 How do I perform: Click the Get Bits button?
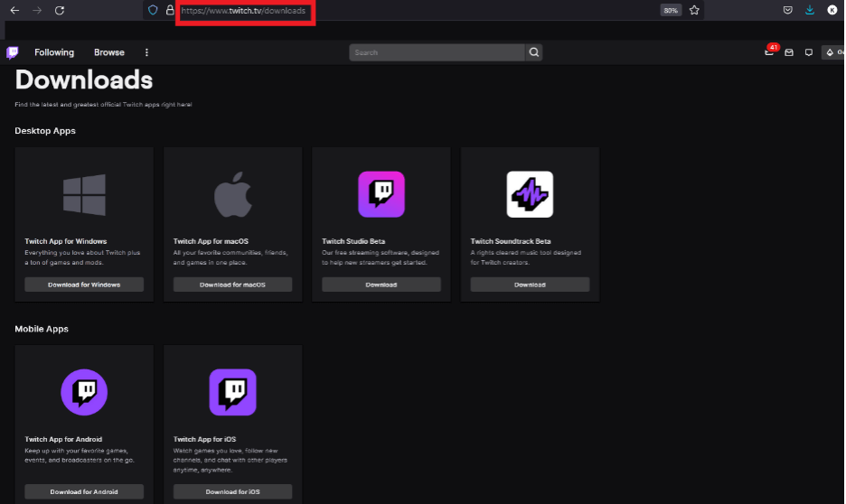tap(833, 52)
